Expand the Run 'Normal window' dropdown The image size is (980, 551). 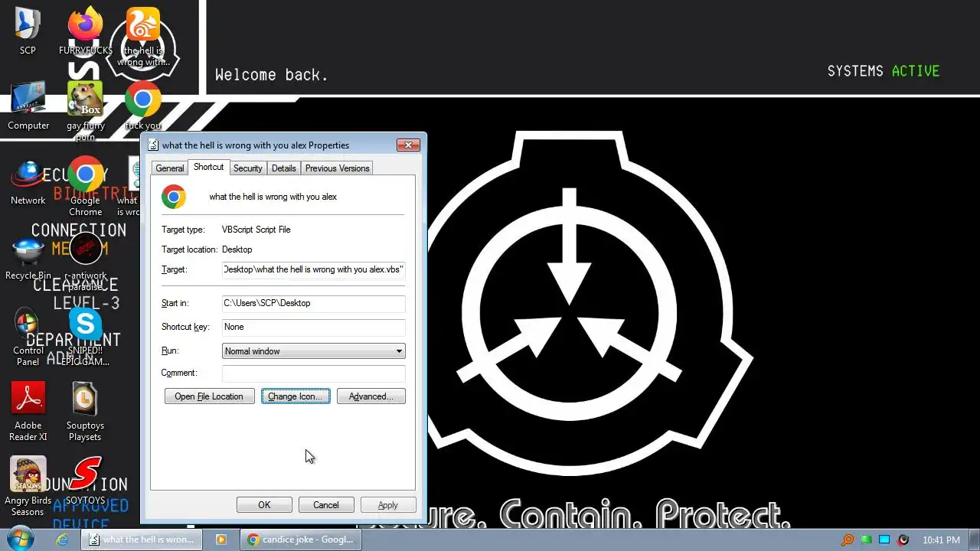[x=313, y=351]
